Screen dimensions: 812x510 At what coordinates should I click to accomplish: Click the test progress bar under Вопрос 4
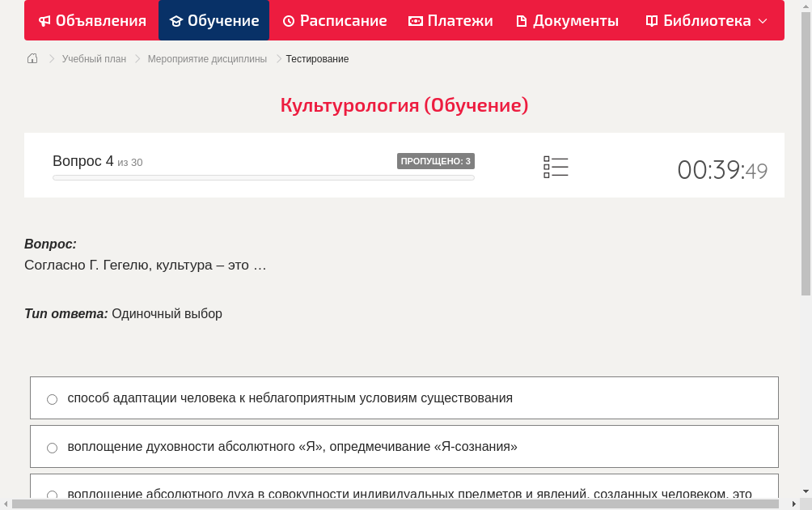263,177
